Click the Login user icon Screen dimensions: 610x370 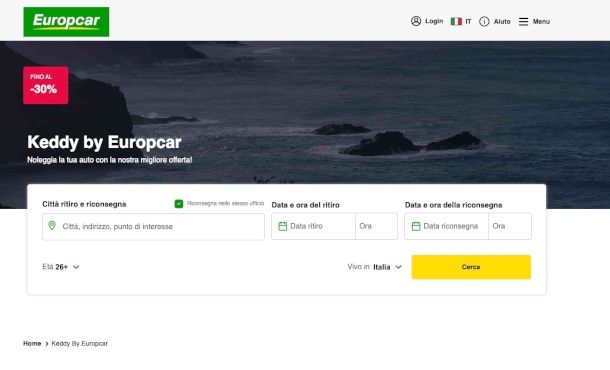[416, 21]
